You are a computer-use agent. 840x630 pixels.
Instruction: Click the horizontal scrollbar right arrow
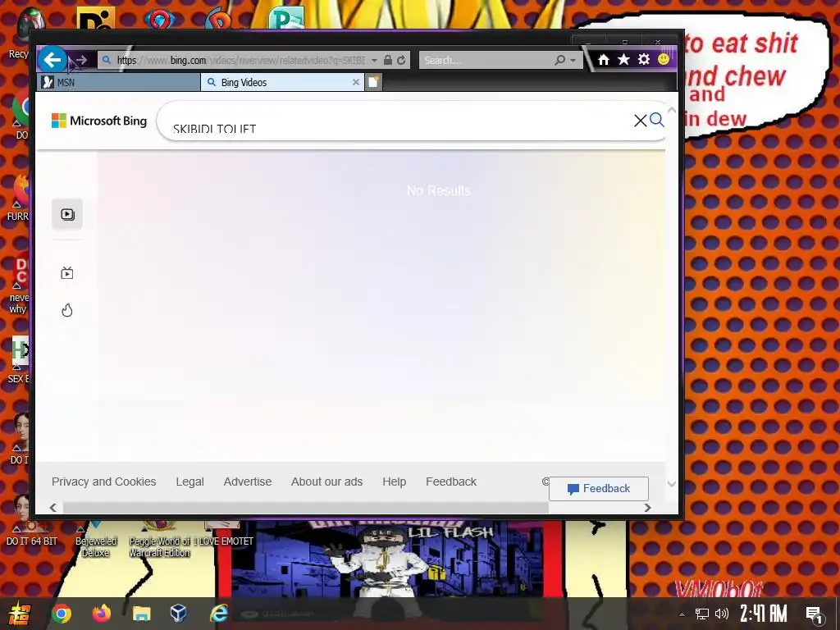coord(648,507)
